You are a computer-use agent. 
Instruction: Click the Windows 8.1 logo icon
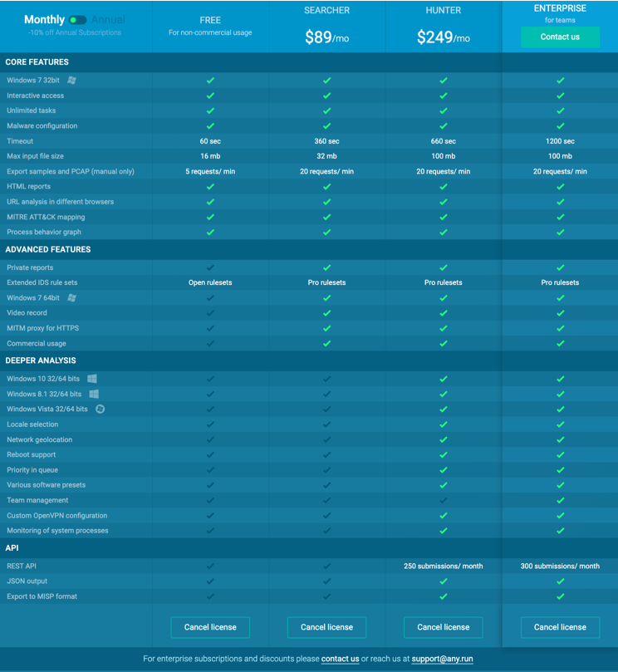tap(94, 394)
